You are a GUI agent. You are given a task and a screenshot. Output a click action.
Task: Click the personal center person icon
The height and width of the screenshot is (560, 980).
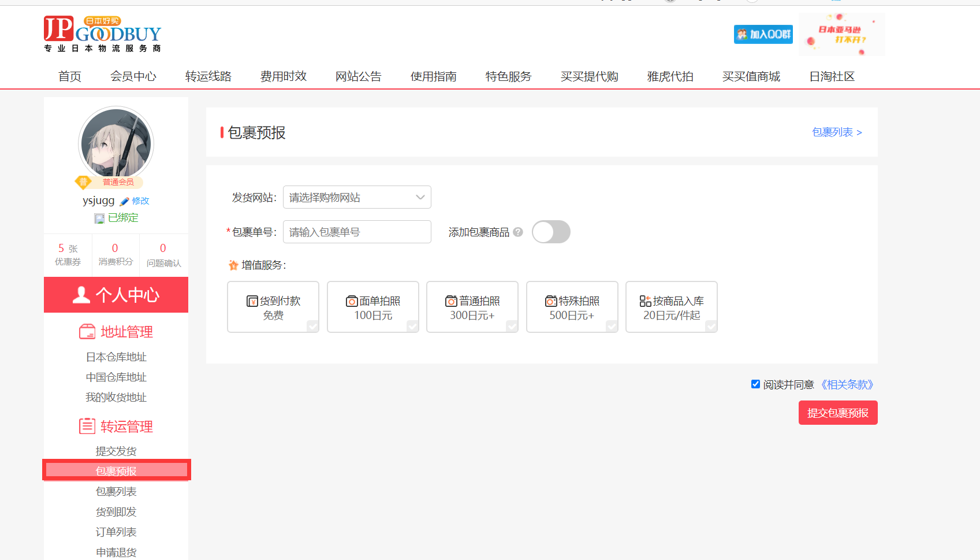(81, 295)
